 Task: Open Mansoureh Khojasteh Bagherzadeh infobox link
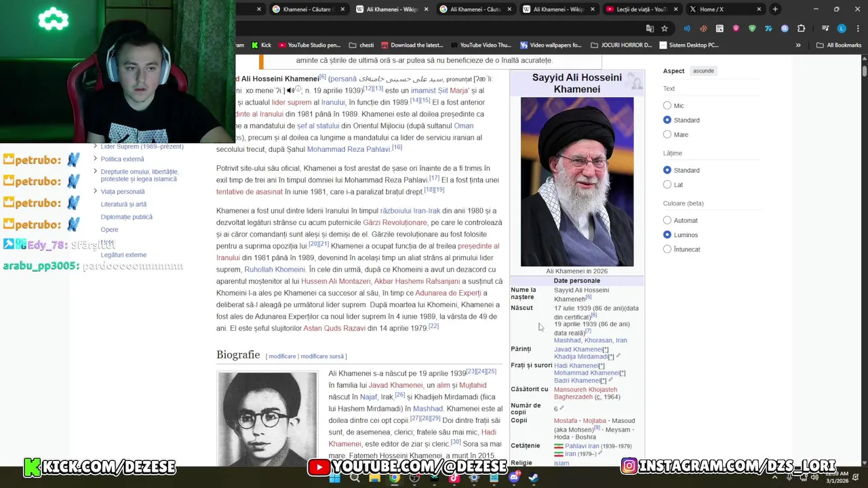click(585, 393)
